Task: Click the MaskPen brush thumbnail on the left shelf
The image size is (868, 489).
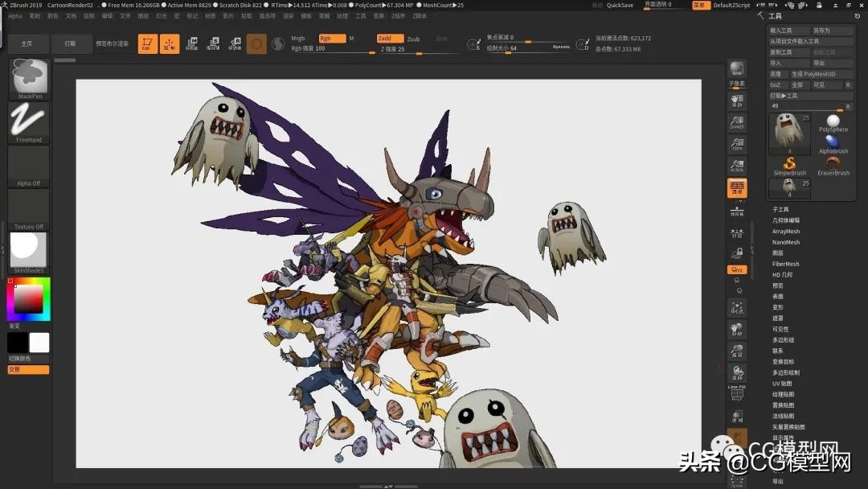Action: click(27, 78)
